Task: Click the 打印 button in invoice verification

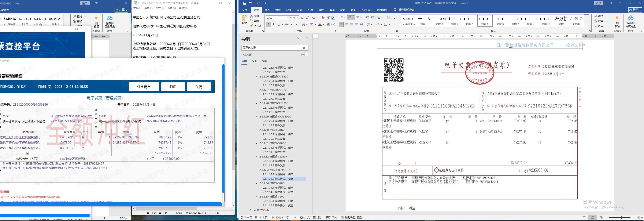Action: [x=173, y=87]
